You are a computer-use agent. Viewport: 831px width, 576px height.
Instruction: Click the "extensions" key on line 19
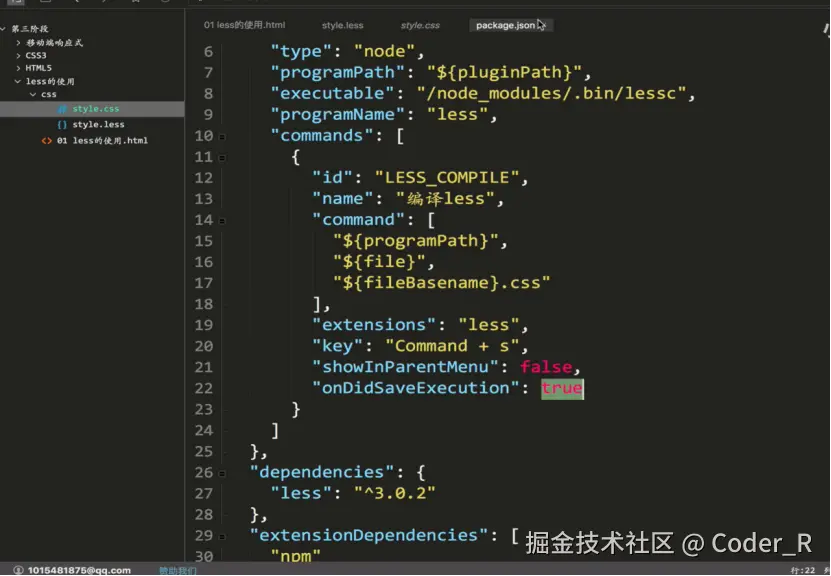tap(374, 324)
